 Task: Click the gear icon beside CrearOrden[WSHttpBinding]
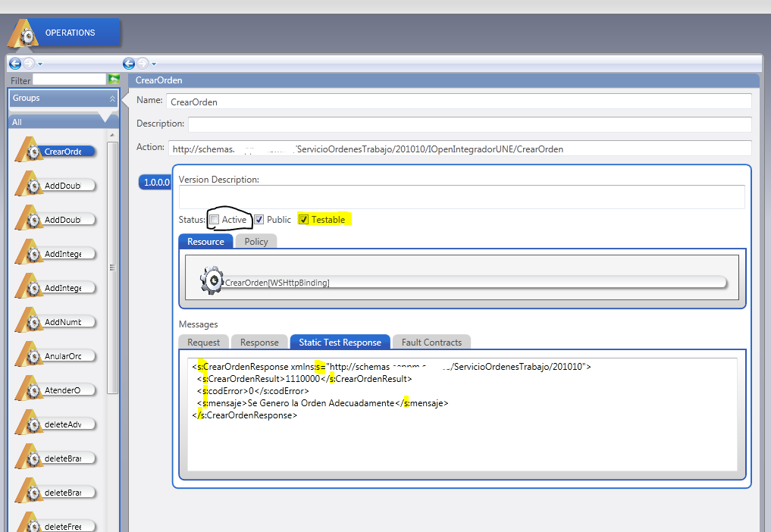[x=212, y=280]
